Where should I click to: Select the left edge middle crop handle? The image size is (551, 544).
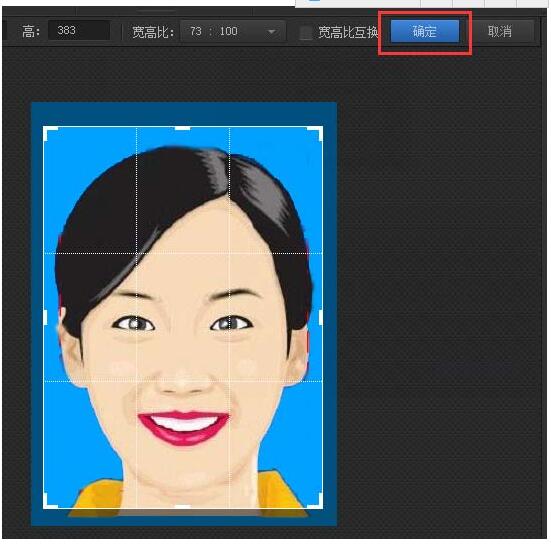(45, 317)
